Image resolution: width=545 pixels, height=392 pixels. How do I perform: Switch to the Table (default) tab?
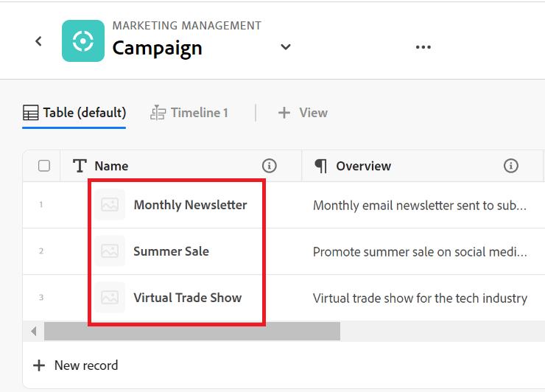74,113
